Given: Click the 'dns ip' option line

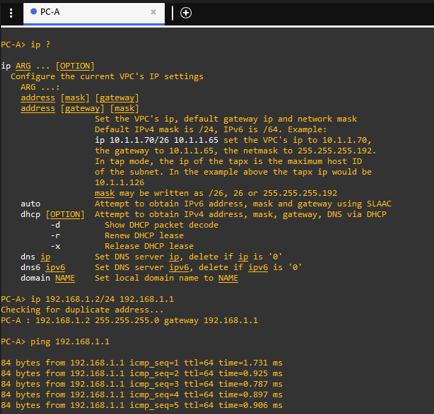Looking at the screenshot, I should click(151, 257).
